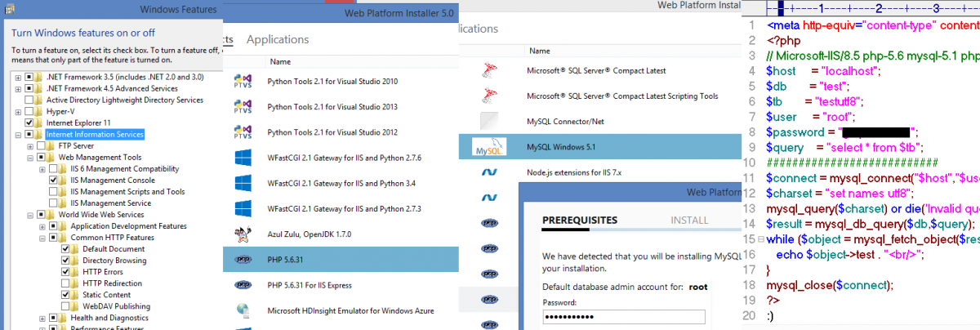
Task: Click the column ruler atop the code editor
Action: click(872, 8)
